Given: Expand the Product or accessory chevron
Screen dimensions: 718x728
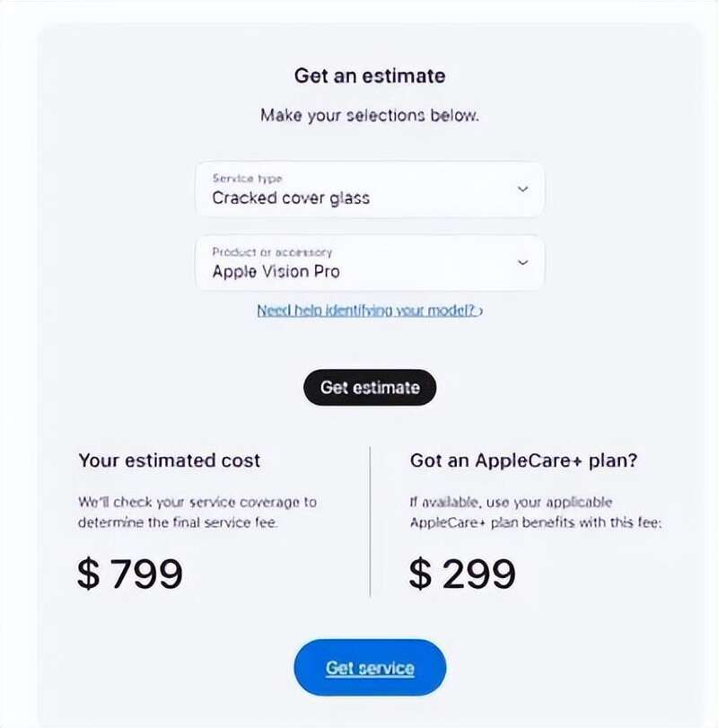Looking at the screenshot, I should click(523, 262).
